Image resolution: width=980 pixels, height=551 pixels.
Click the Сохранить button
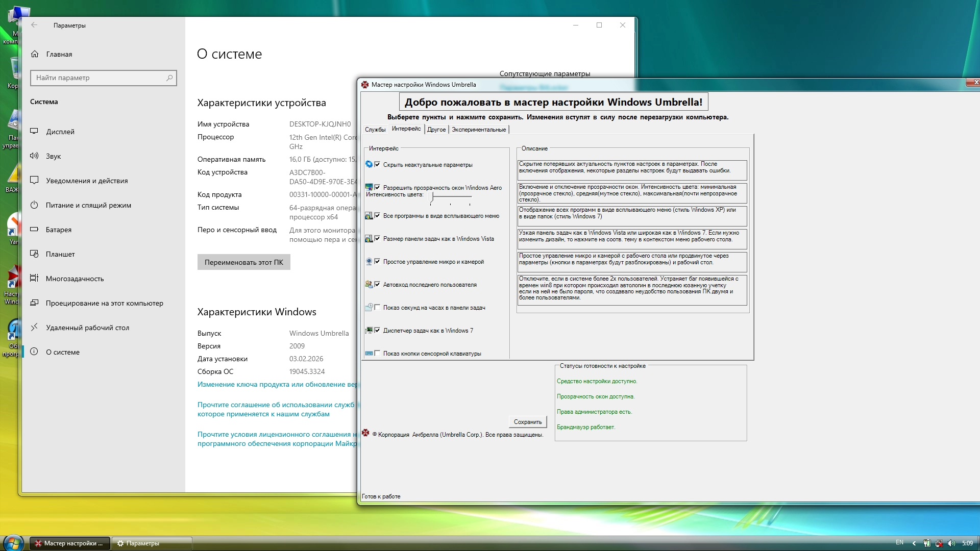(527, 422)
